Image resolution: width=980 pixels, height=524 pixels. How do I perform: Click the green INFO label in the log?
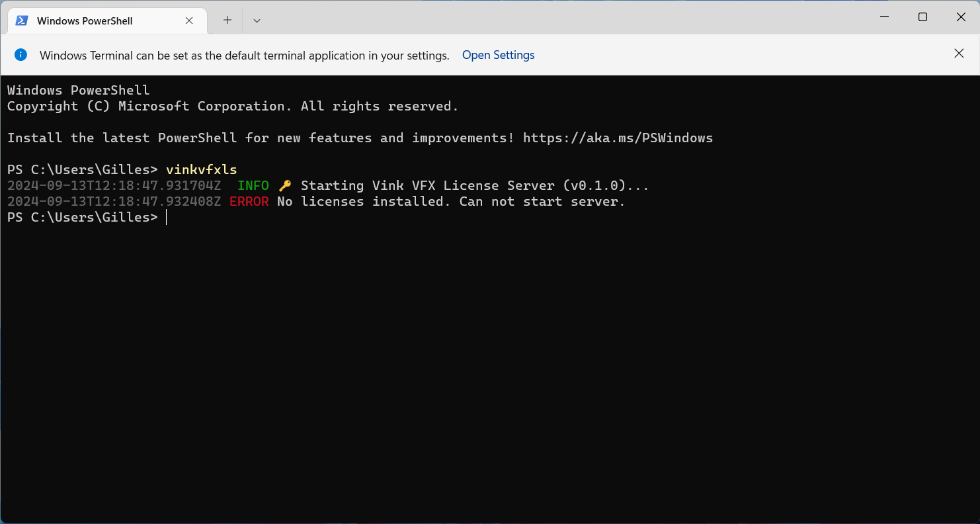coord(253,185)
